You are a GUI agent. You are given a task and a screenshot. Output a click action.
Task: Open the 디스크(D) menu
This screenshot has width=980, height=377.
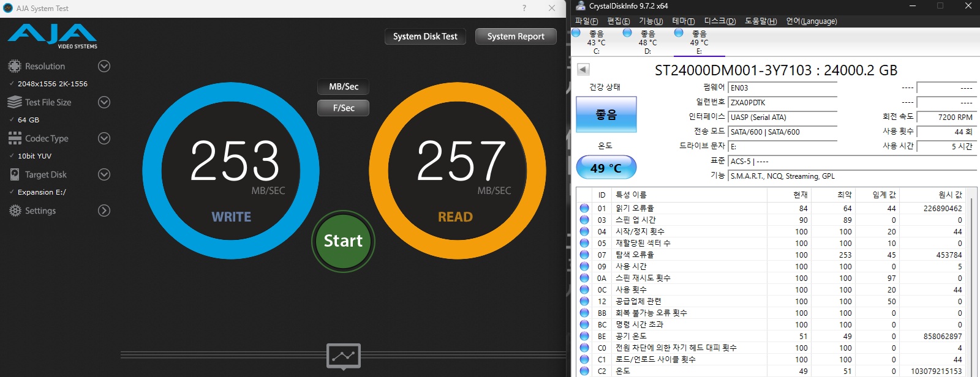pyautogui.click(x=720, y=21)
